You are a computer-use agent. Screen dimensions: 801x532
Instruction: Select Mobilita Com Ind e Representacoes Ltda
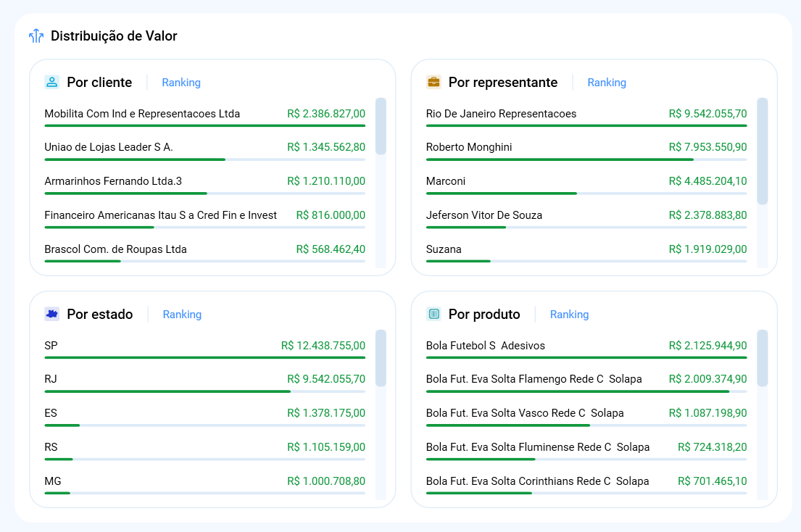[142, 114]
